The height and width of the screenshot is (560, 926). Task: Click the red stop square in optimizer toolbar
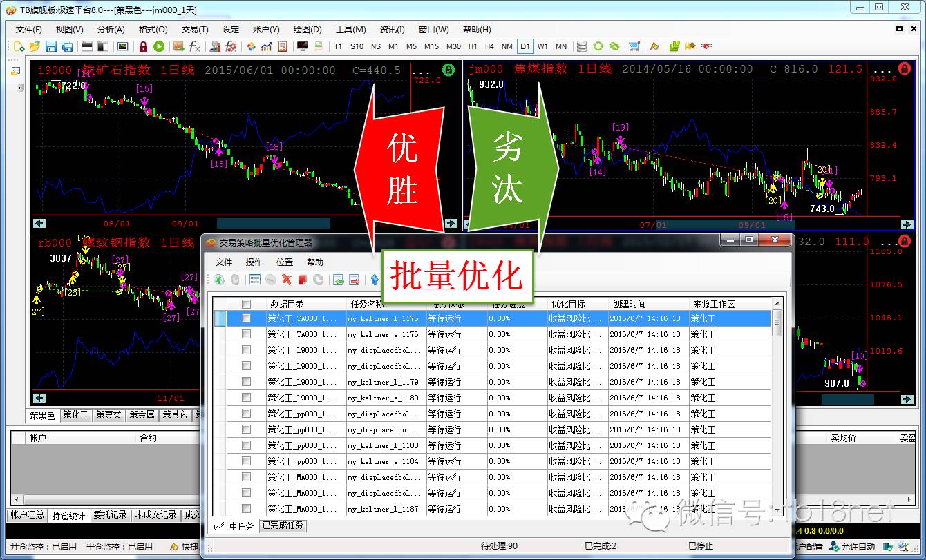point(302,280)
